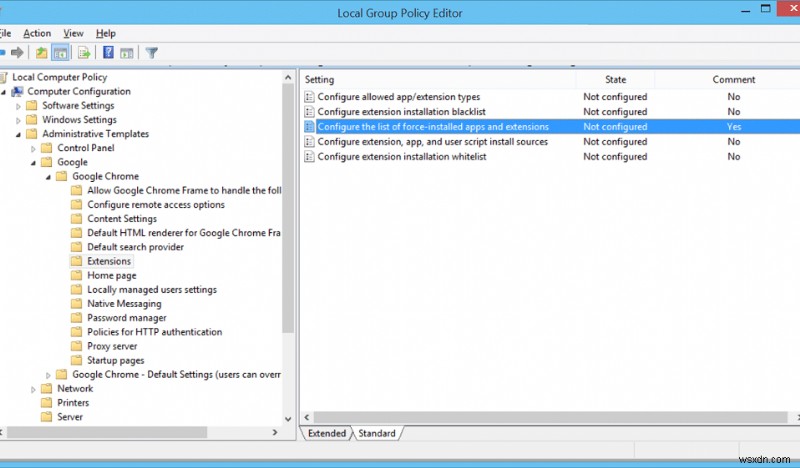Maximize the Local Group Policy Editor window
800x468 pixels.
click(x=765, y=9)
